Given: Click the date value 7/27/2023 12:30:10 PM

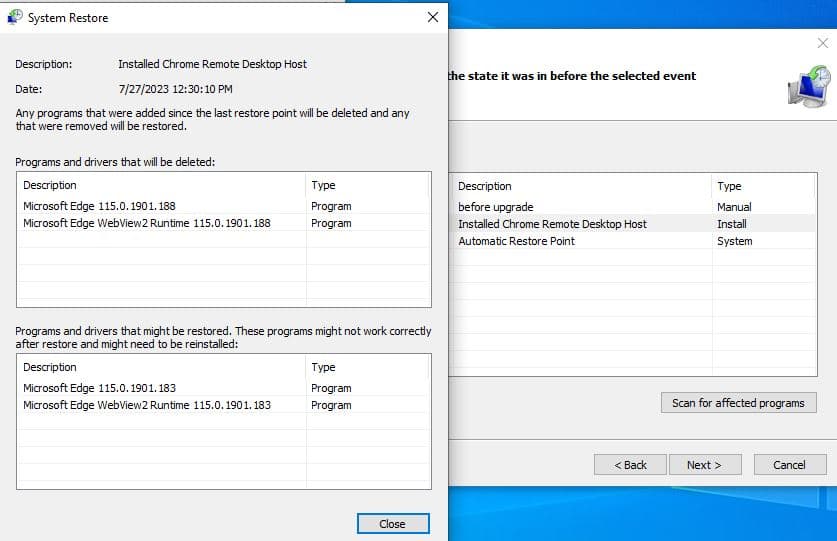Looking at the screenshot, I should (x=176, y=89).
